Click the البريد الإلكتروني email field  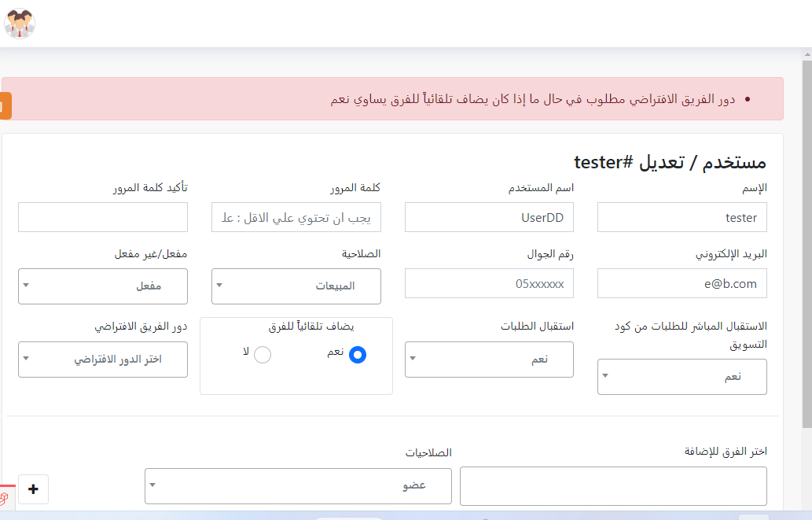(682, 283)
